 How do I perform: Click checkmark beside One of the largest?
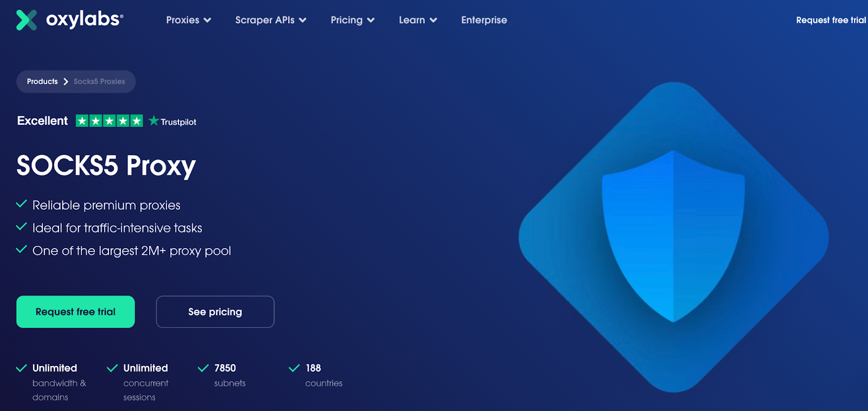(x=22, y=250)
